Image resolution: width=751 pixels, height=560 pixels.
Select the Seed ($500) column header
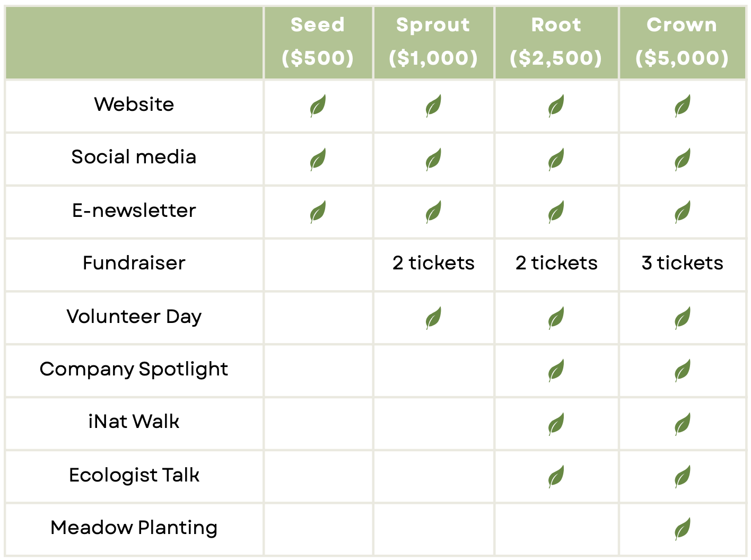318,42
